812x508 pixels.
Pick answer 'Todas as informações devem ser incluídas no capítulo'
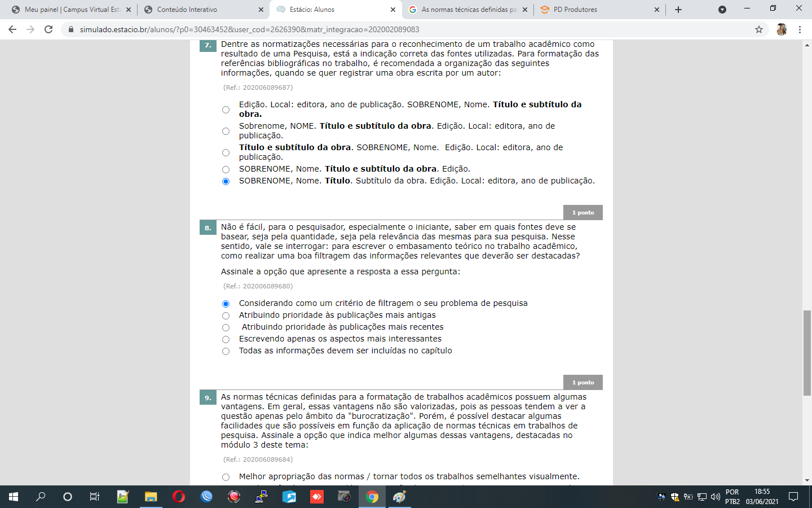pyautogui.click(x=226, y=351)
